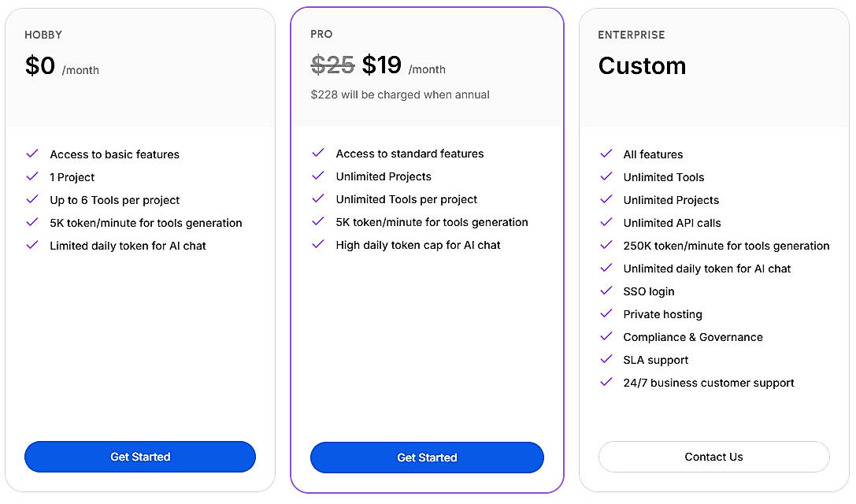Click Get Started under the Pro plan

[x=427, y=458]
